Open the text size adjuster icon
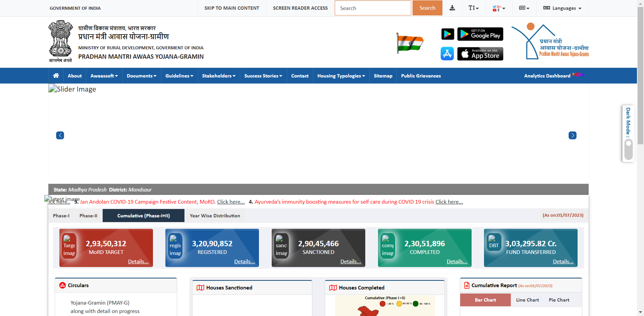This screenshot has height=316, width=644. (474, 8)
